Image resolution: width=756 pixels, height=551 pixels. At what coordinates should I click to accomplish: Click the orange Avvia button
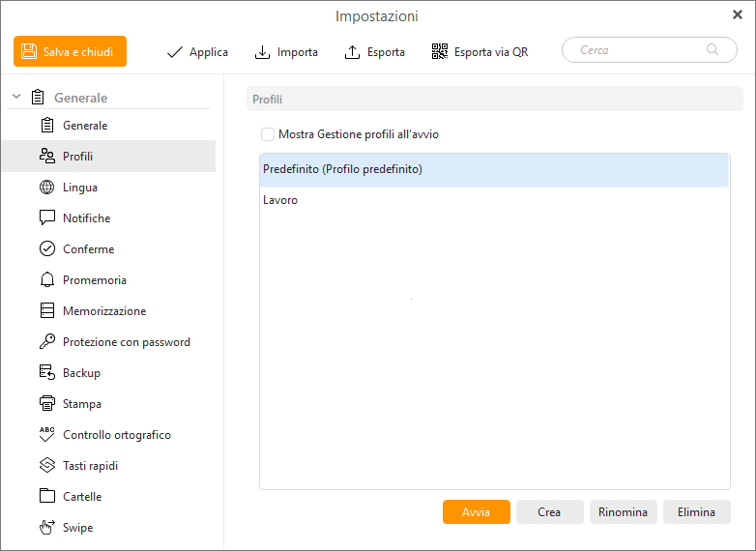(476, 512)
